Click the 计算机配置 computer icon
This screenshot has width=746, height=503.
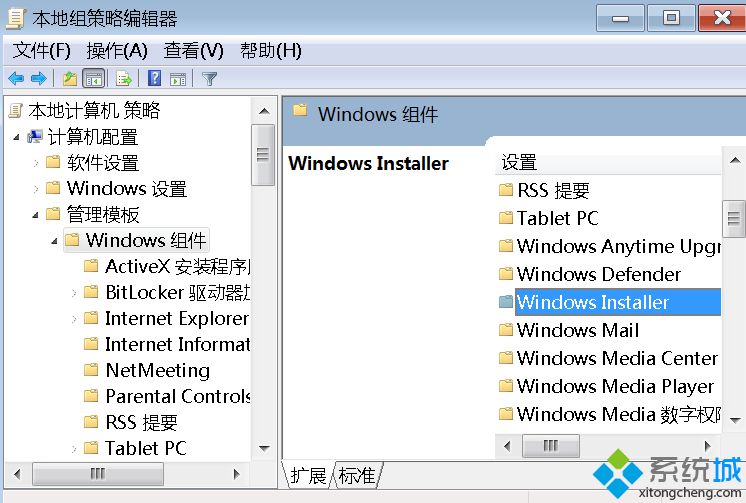point(35,137)
